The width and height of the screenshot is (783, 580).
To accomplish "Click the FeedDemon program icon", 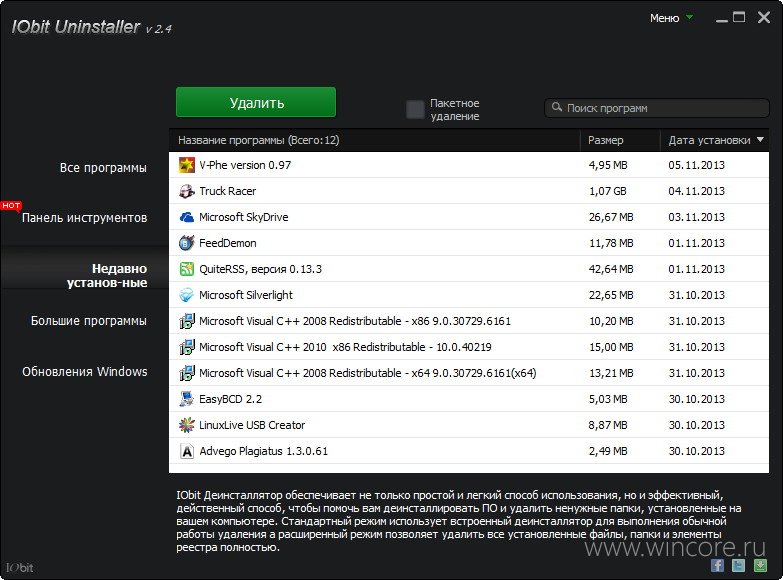I will pyautogui.click(x=186, y=243).
